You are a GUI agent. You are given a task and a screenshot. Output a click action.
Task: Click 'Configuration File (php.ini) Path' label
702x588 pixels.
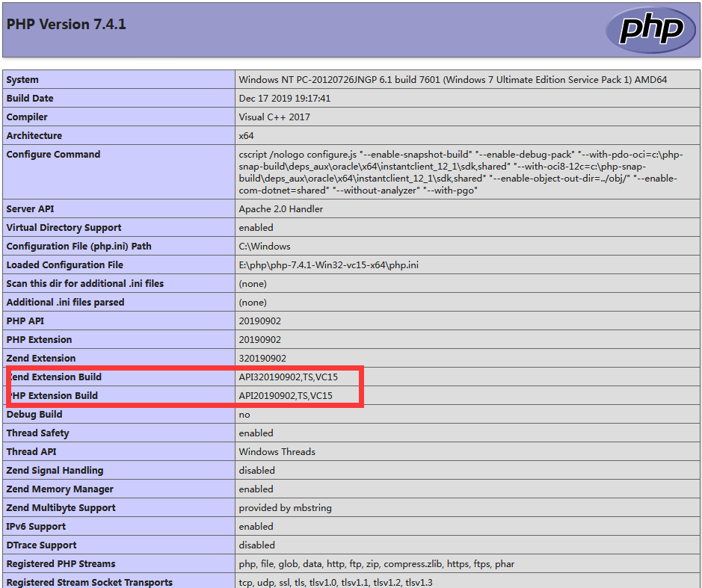pyautogui.click(x=78, y=247)
